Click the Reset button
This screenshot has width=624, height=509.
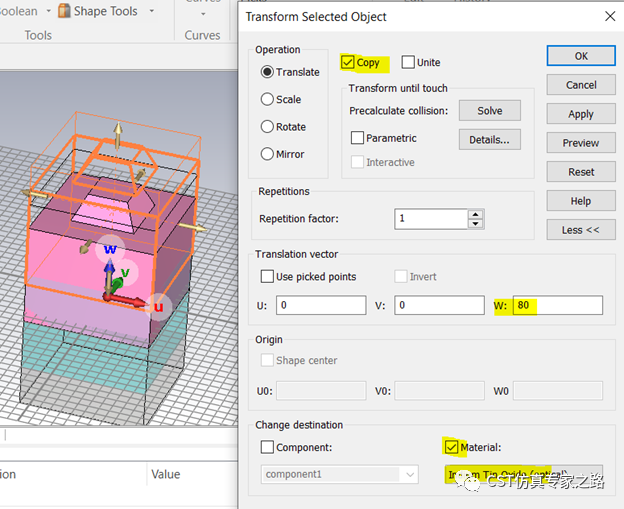pyautogui.click(x=581, y=172)
